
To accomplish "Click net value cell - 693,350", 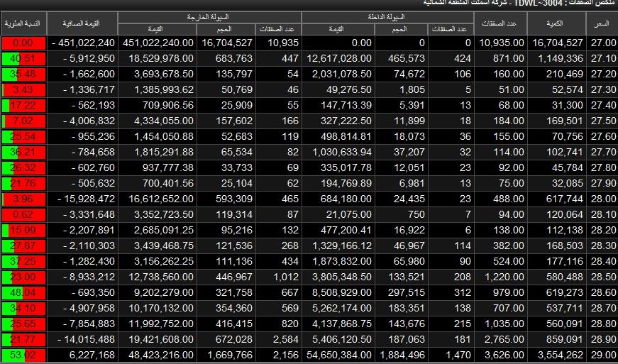I will [x=82, y=293].
